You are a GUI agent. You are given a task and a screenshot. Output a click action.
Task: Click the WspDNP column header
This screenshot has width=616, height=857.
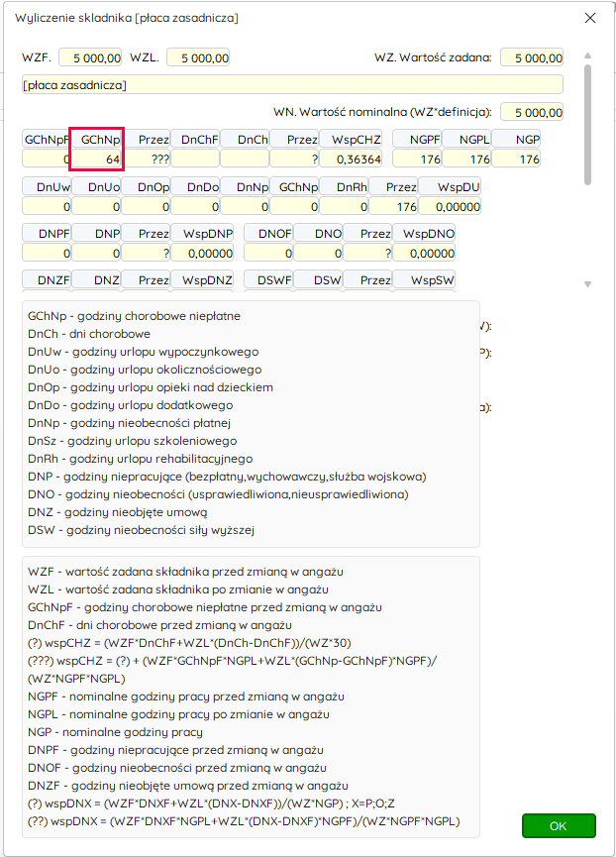[x=202, y=234]
